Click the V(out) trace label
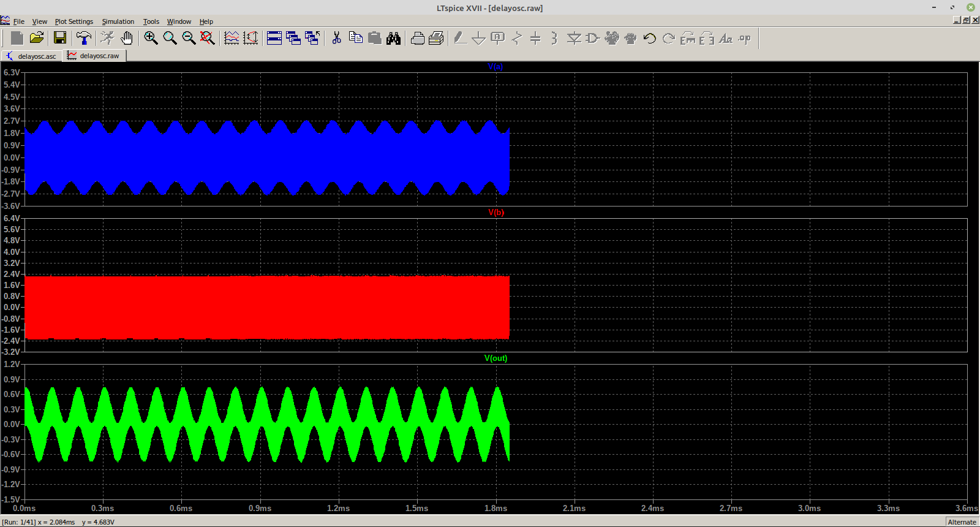The width and height of the screenshot is (980, 527). (496, 358)
